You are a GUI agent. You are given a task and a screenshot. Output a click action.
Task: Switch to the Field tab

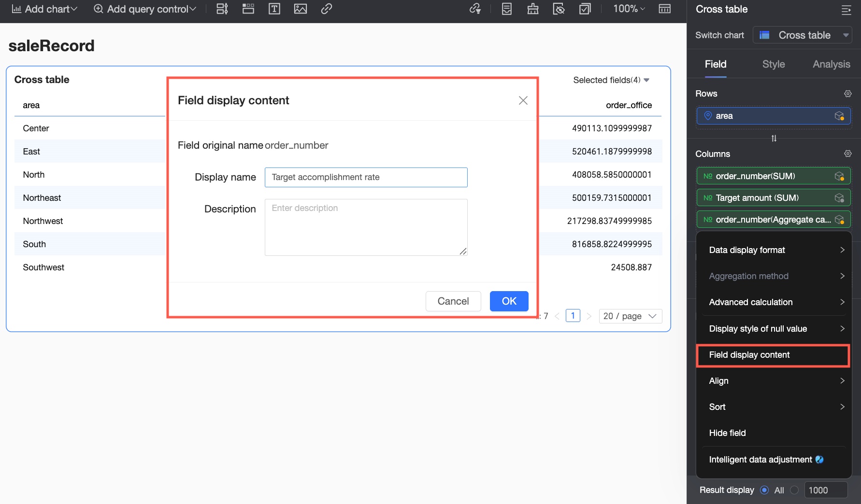pyautogui.click(x=716, y=64)
